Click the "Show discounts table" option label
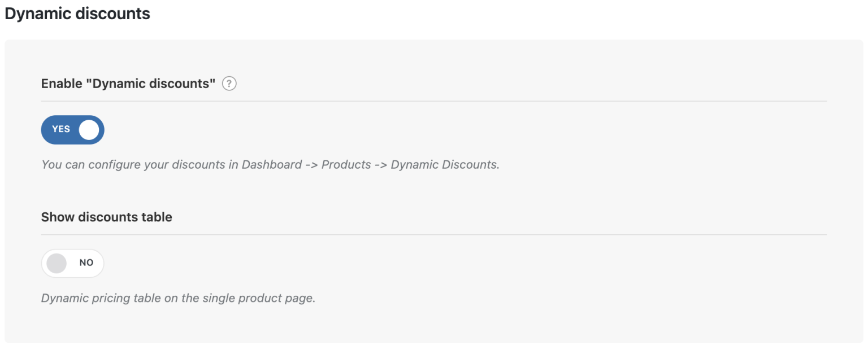868x350 pixels. click(x=107, y=217)
